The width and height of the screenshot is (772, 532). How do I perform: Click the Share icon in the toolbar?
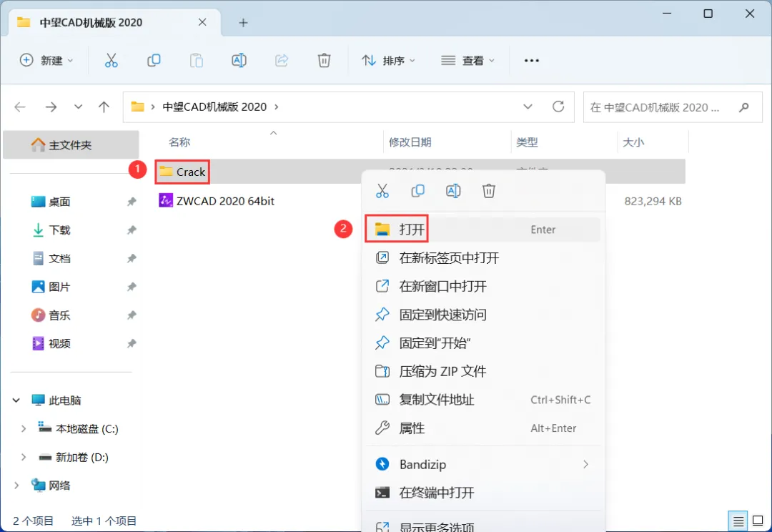click(x=282, y=61)
